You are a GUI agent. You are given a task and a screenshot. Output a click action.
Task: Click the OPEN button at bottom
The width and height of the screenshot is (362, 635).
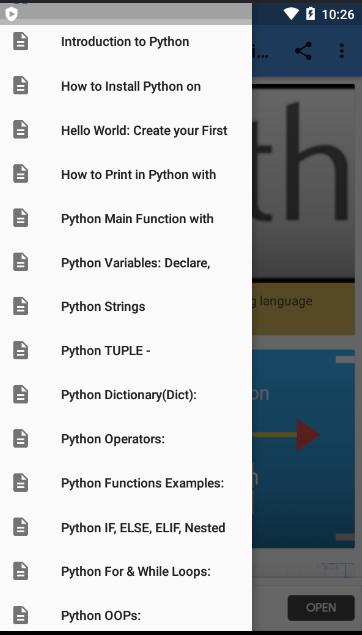tap(321, 607)
